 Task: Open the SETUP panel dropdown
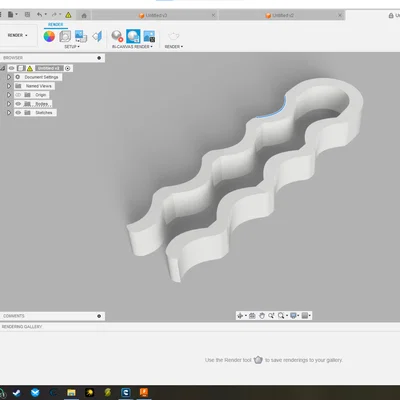[72, 47]
